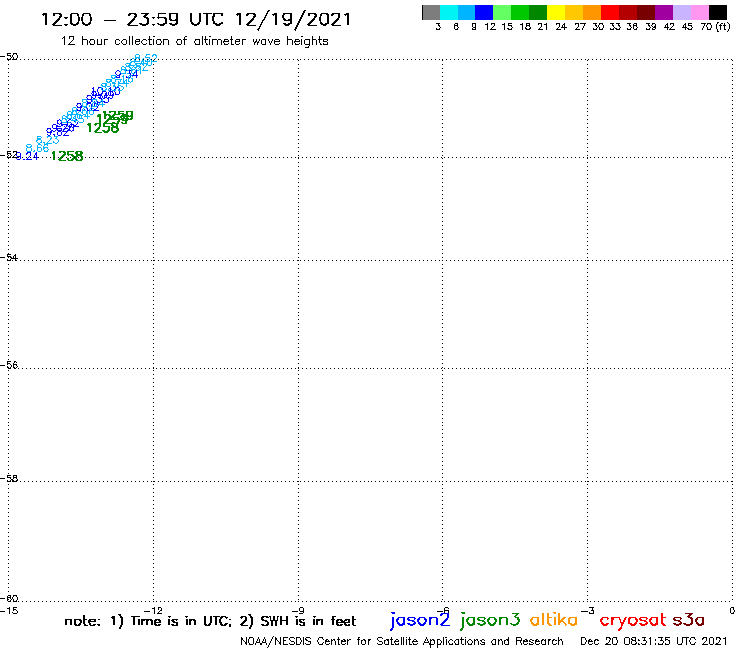The height and width of the screenshot is (650, 740).
Task: Click the altika satellite label
Action: pos(554,619)
